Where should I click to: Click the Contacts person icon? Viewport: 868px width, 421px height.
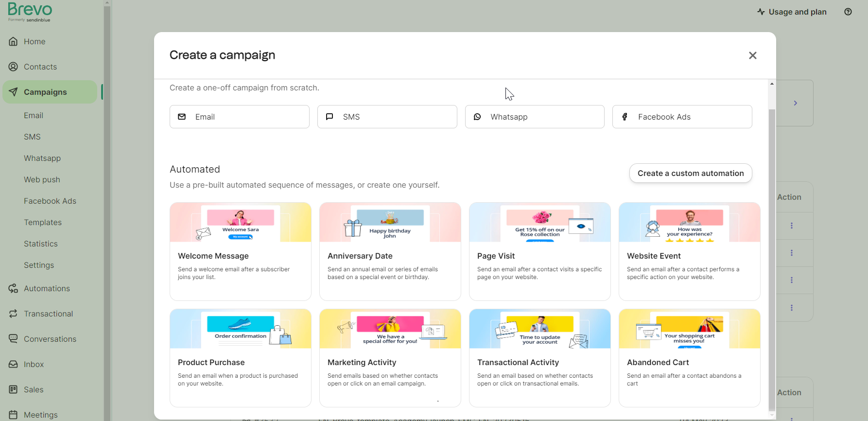click(13, 67)
